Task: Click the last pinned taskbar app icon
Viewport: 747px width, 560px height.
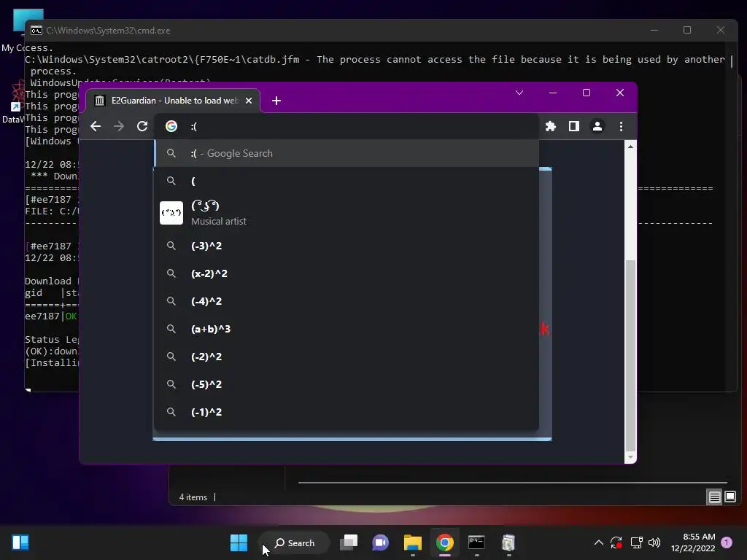Action: [508, 542]
